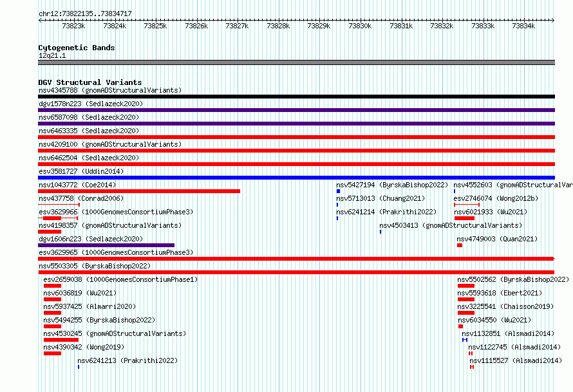Open the esv3629965 1000Genomes Phase3 label
The height and width of the screenshot is (392, 573).
116,252
